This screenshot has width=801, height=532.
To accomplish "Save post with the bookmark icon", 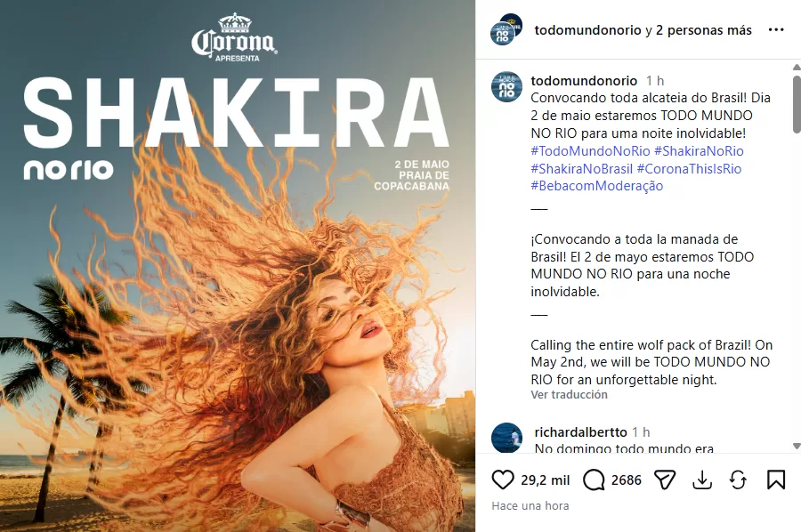I will (776, 480).
